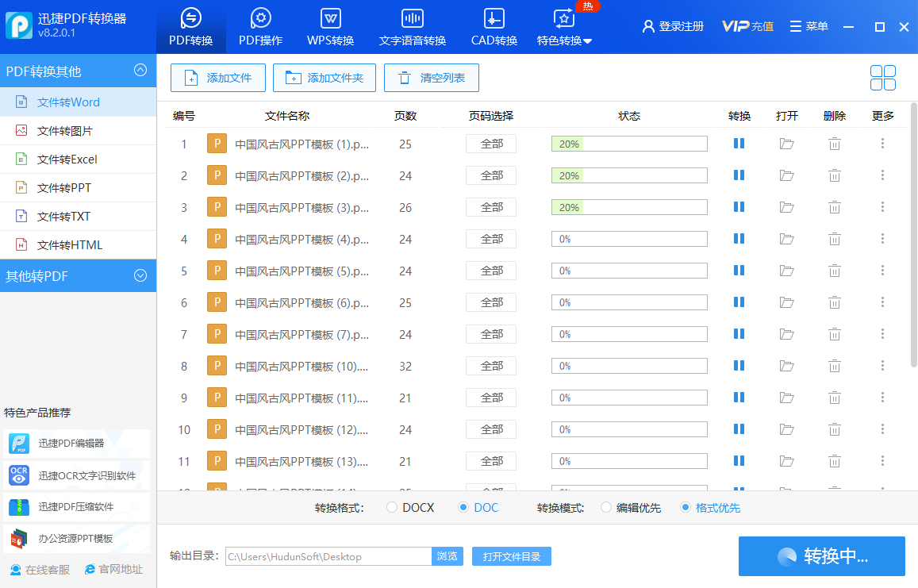
Task: Click 添加文件夹 button
Action: 325,78
